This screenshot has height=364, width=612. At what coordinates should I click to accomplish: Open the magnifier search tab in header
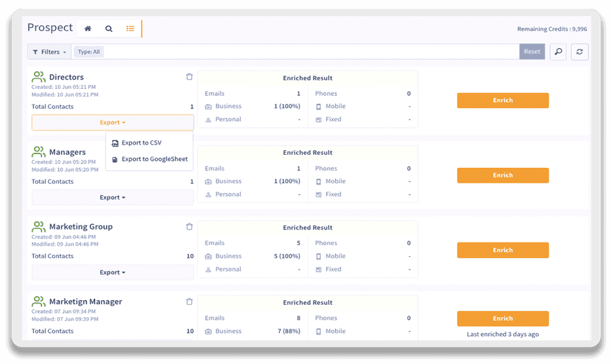click(x=109, y=29)
